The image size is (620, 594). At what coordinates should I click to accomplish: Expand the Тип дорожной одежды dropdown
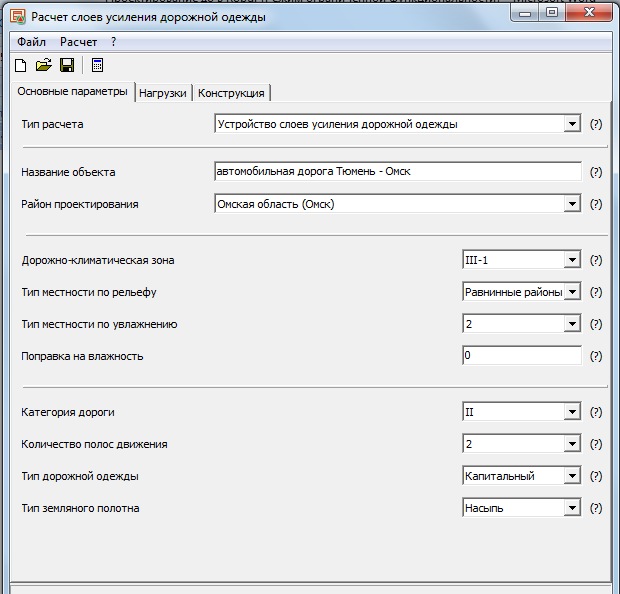click(x=572, y=476)
